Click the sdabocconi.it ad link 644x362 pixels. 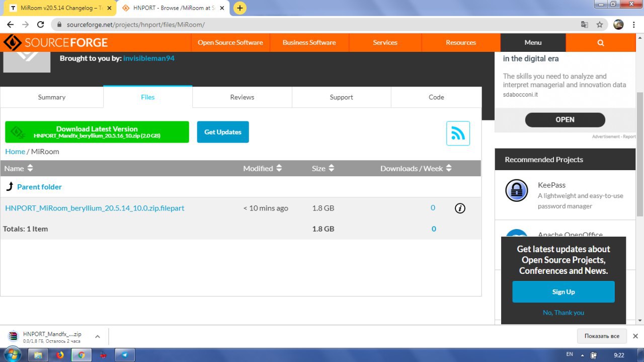(520, 94)
